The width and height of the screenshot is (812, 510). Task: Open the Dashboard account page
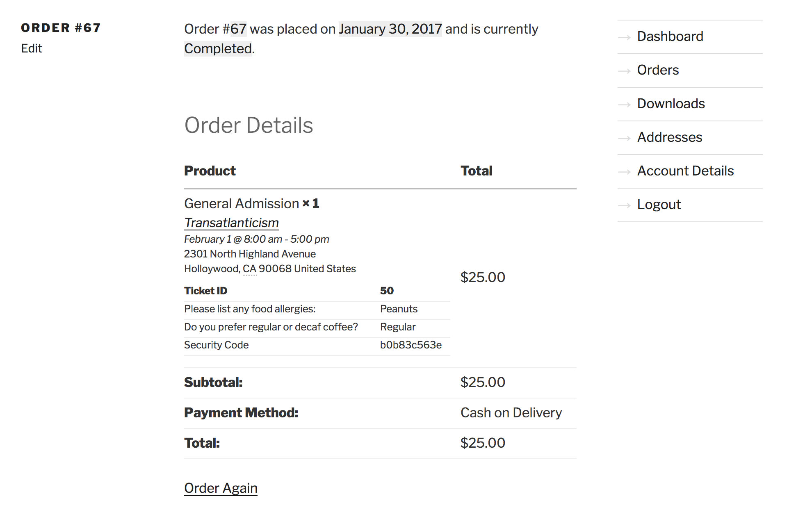670,36
